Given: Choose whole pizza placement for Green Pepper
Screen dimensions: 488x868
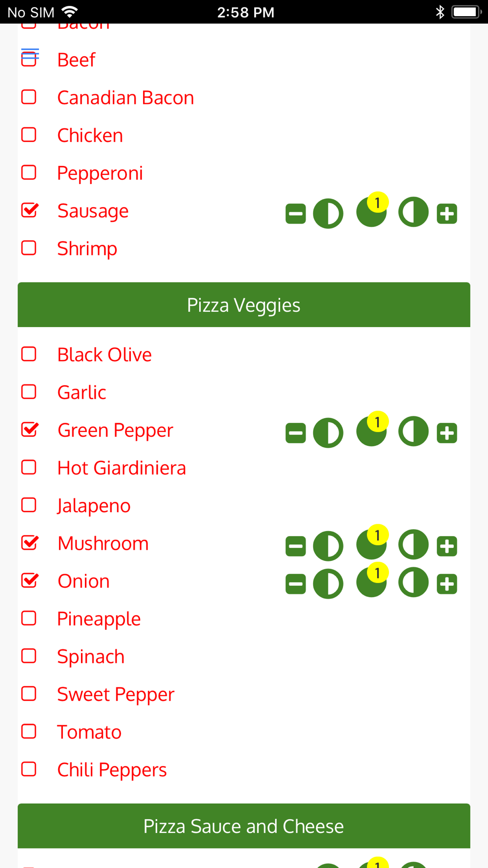Looking at the screenshot, I should coord(371,432).
